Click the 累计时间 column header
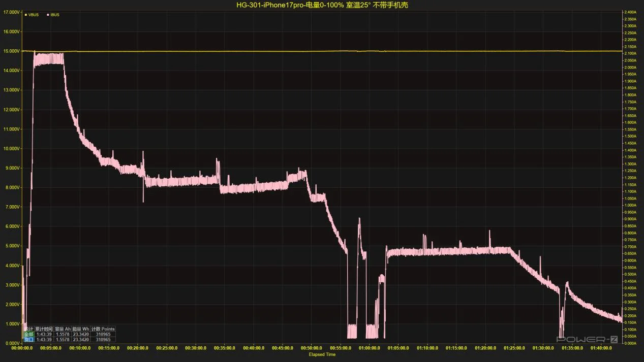This screenshot has width=644, height=362. [x=44, y=329]
